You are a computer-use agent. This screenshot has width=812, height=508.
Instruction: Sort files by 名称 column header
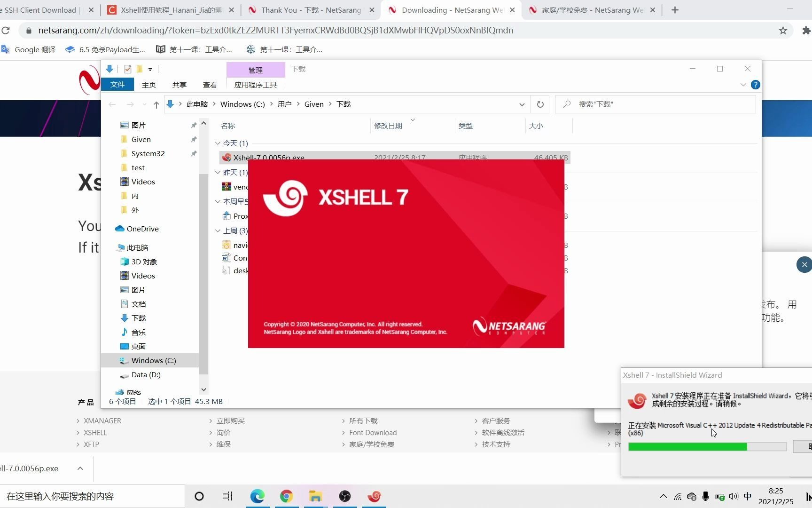pos(227,126)
